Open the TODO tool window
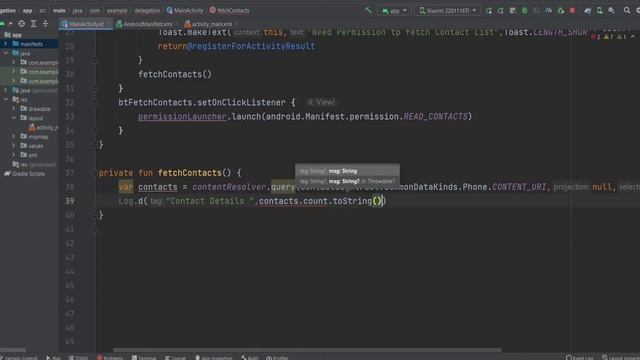Image resolution: width=640 pixels, height=360 pixels. [78, 358]
